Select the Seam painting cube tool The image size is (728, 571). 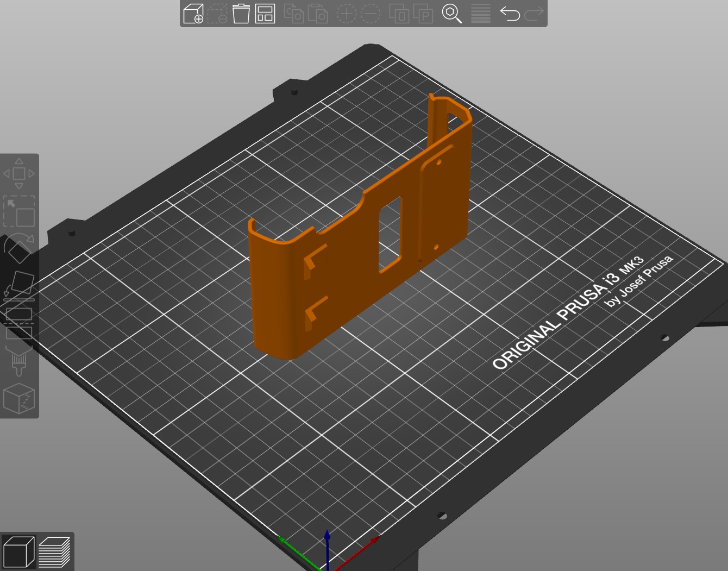pyautogui.click(x=19, y=398)
